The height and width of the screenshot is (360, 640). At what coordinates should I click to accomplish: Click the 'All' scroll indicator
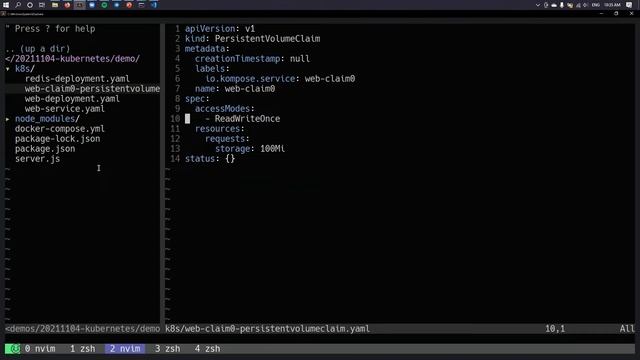[x=627, y=329]
